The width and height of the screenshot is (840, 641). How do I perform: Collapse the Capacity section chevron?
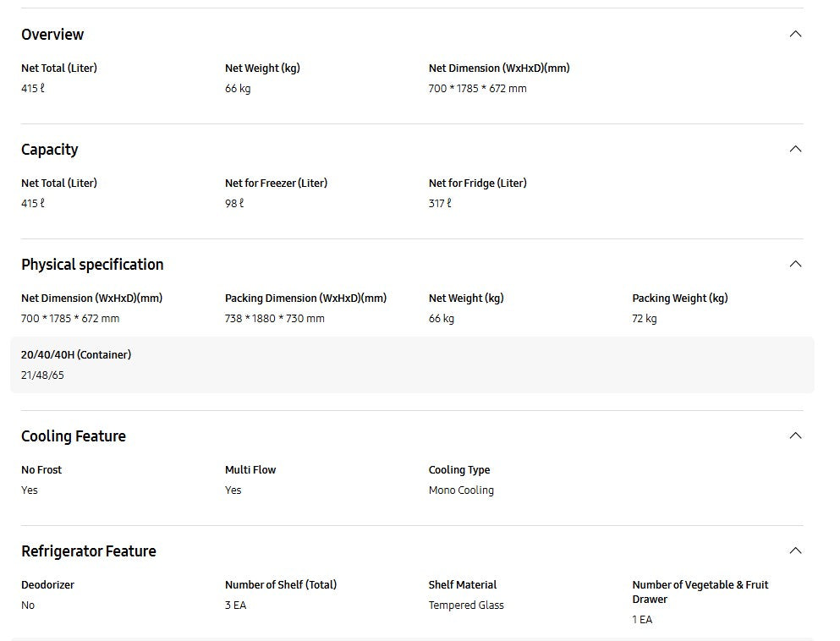point(794,149)
